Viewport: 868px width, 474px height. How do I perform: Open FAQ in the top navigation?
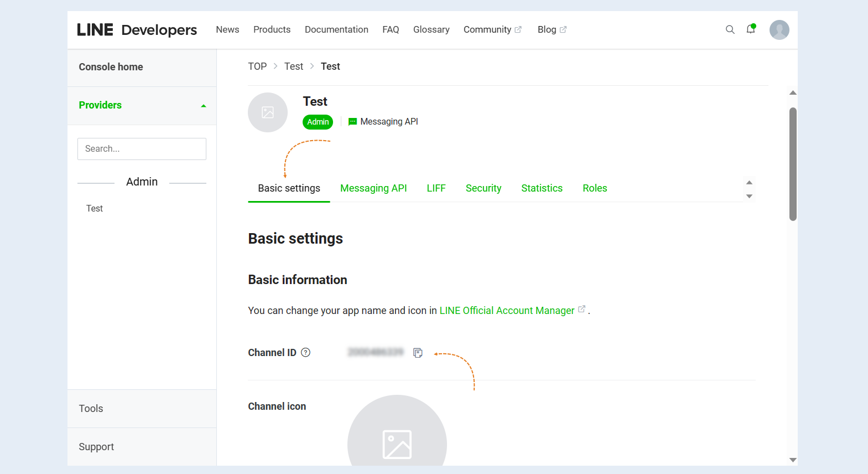pos(391,29)
